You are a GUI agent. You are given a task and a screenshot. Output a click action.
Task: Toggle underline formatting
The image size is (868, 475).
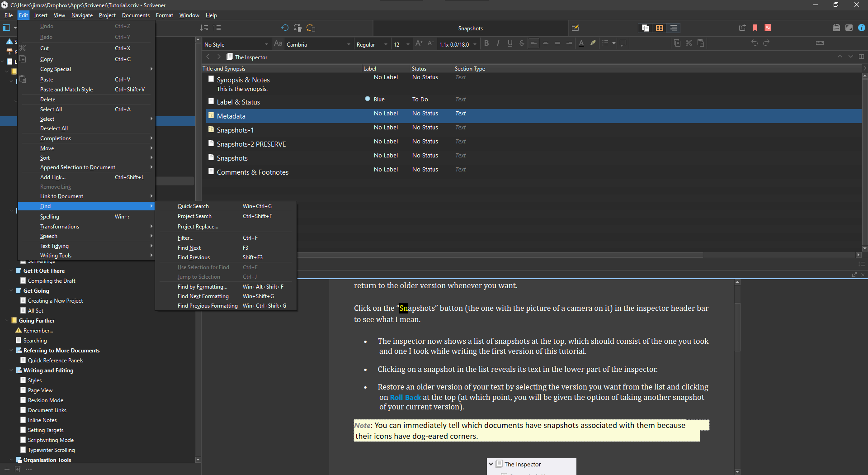pyautogui.click(x=510, y=43)
